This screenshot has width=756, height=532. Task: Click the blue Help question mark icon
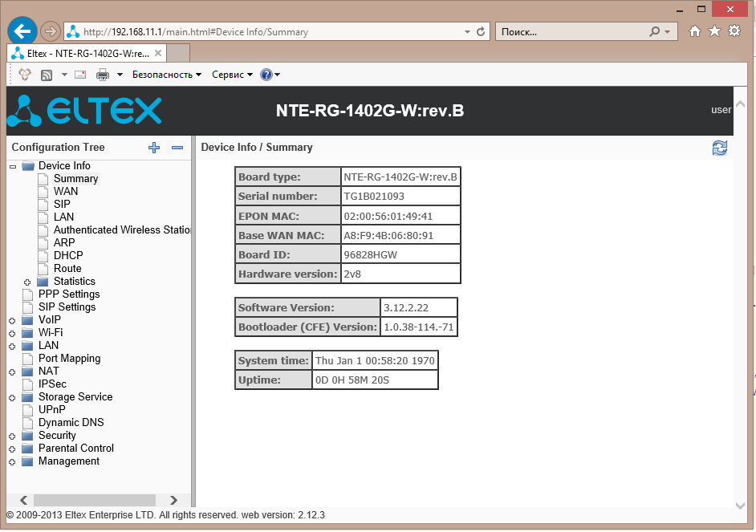tap(266, 75)
